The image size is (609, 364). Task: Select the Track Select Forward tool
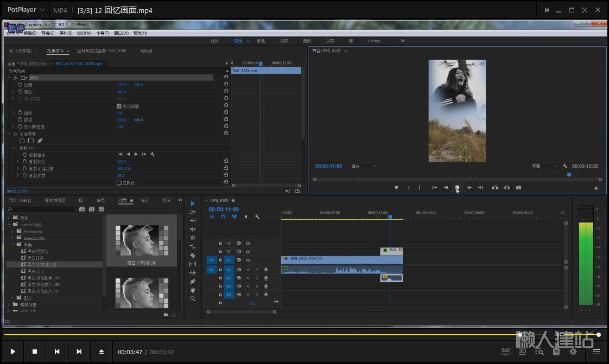coord(193,212)
